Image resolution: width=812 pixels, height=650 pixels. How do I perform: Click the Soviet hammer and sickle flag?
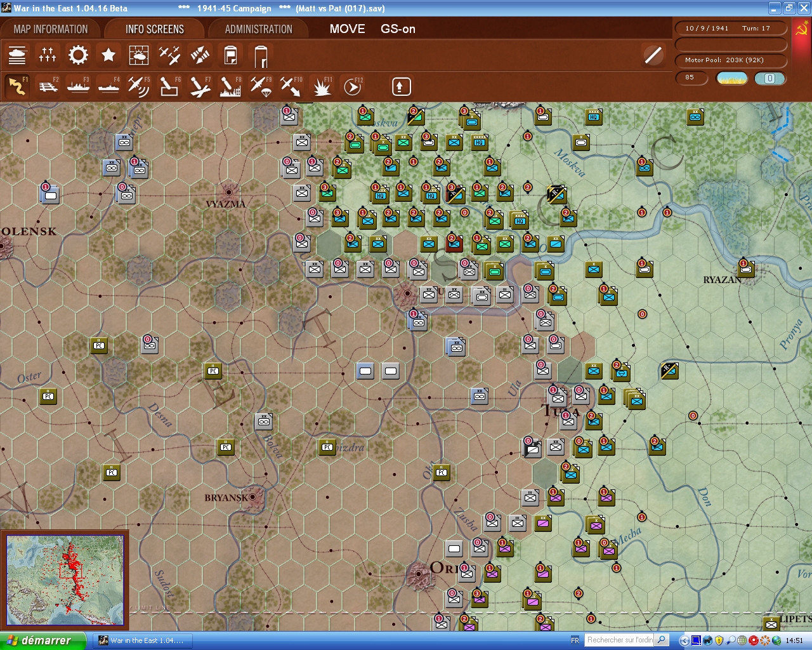(x=801, y=30)
